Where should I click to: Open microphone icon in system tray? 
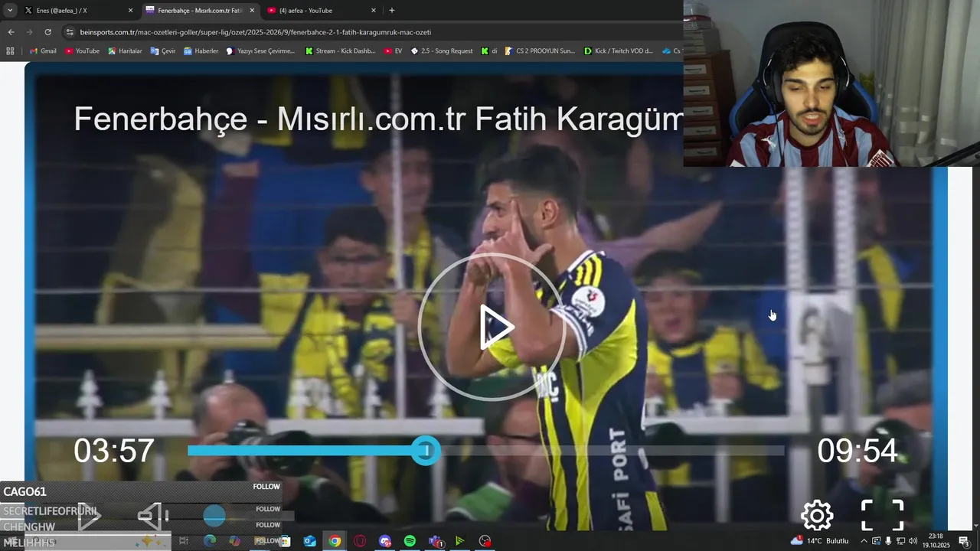888,541
